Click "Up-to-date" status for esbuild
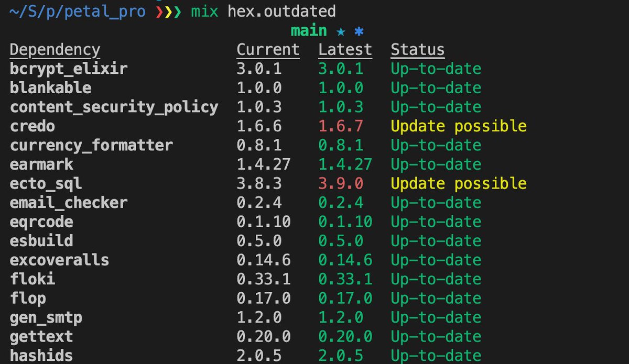 (x=436, y=241)
